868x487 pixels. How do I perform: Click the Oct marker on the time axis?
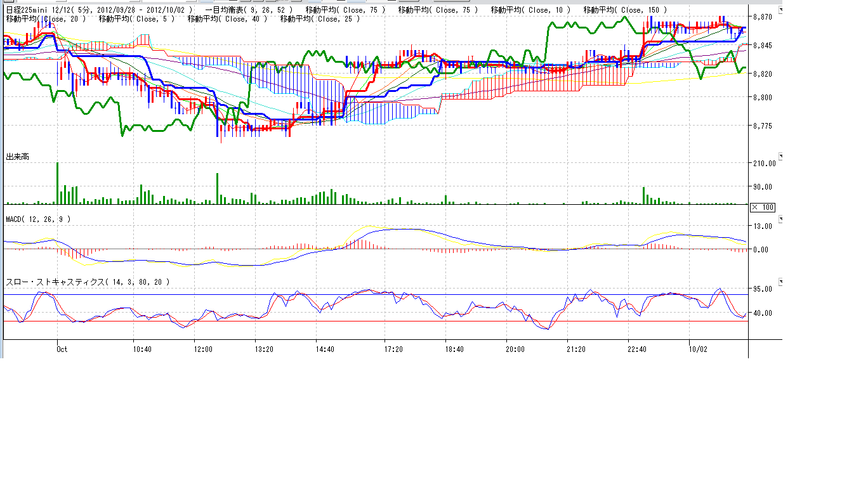(x=62, y=349)
